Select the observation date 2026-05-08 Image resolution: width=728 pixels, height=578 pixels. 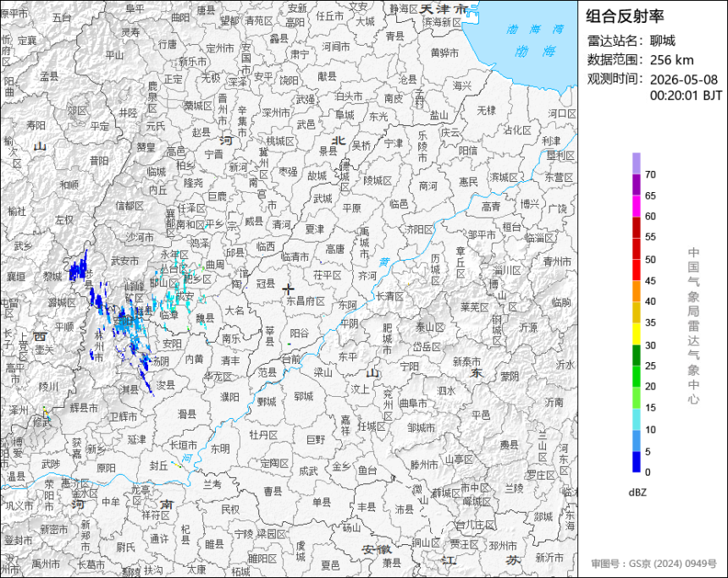[683, 80]
